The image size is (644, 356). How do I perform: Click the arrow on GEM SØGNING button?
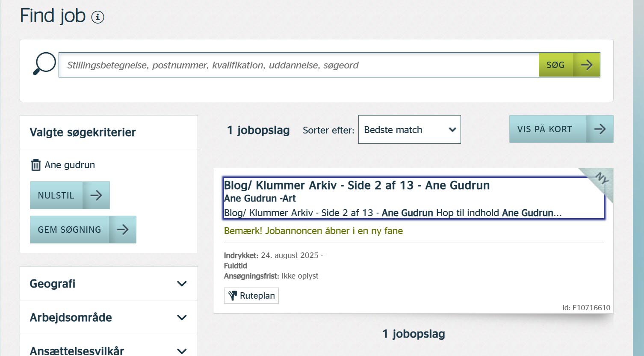(123, 230)
